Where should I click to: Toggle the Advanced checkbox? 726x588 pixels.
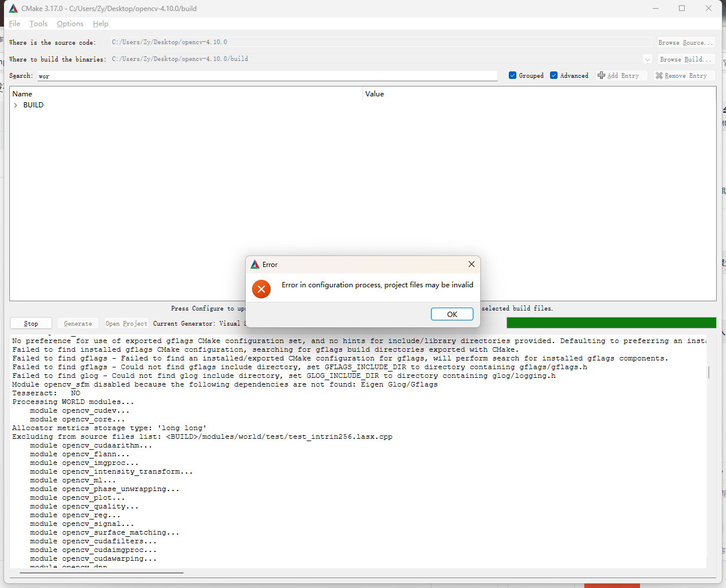tap(554, 75)
